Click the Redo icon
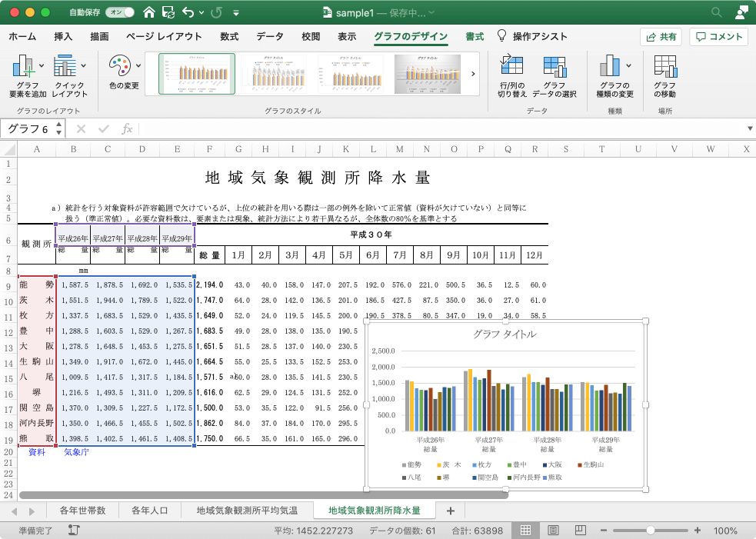This screenshot has height=539, width=756. click(x=216, y=12)
